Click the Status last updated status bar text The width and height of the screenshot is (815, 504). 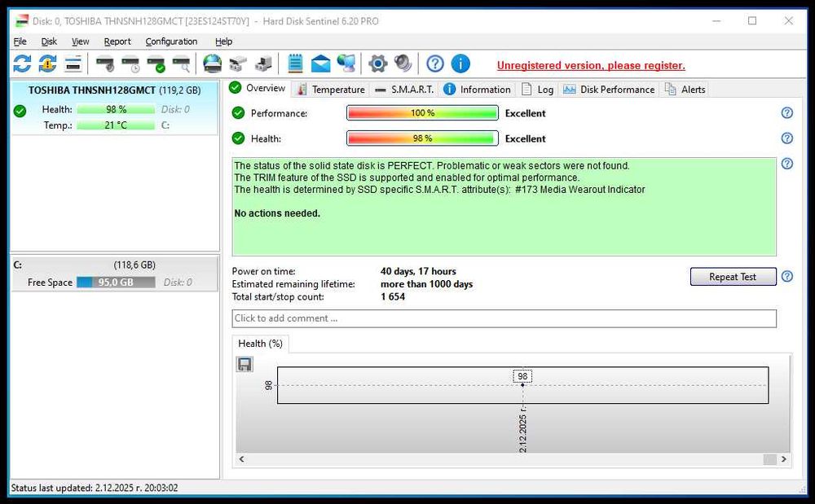(94, 488)
